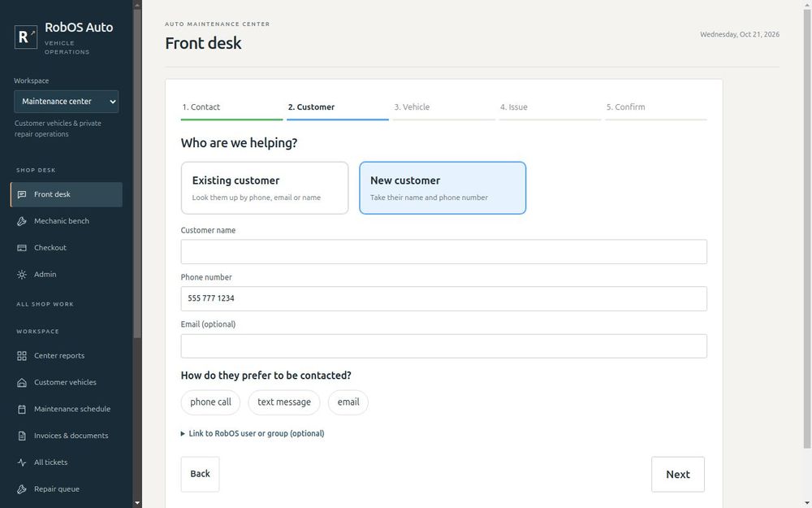Click the RobOS Auto logo icon
Screen dimensions: 812x508
tap(26, 37)
